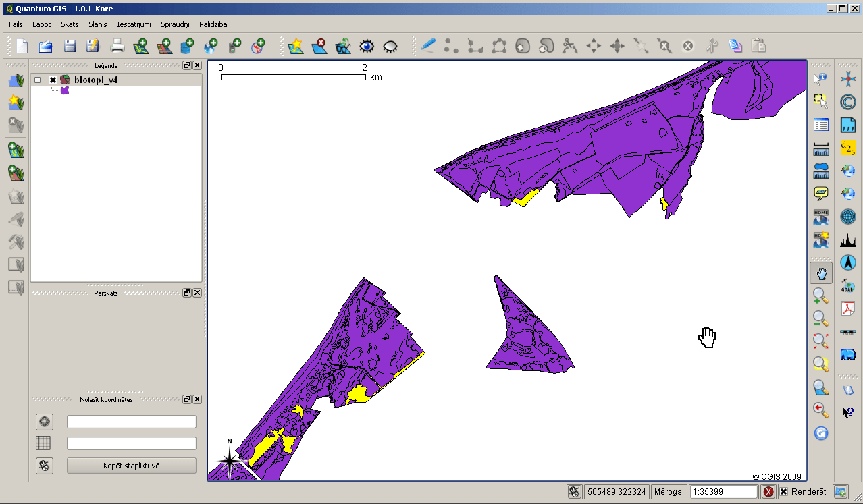The width and height of the screenshot is (863, 504).
Task: Toggle editing with the pencil tool
Action: tap(428, 46)
